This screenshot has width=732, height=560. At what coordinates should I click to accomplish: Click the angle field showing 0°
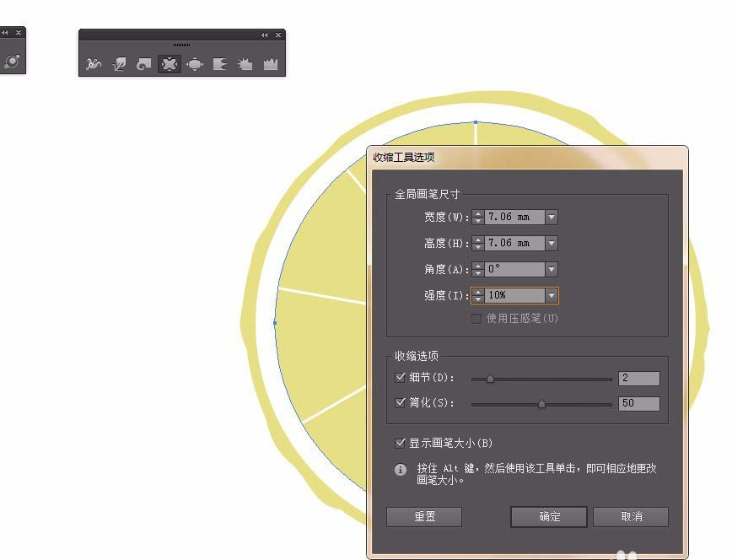click(x=514, y=270)
